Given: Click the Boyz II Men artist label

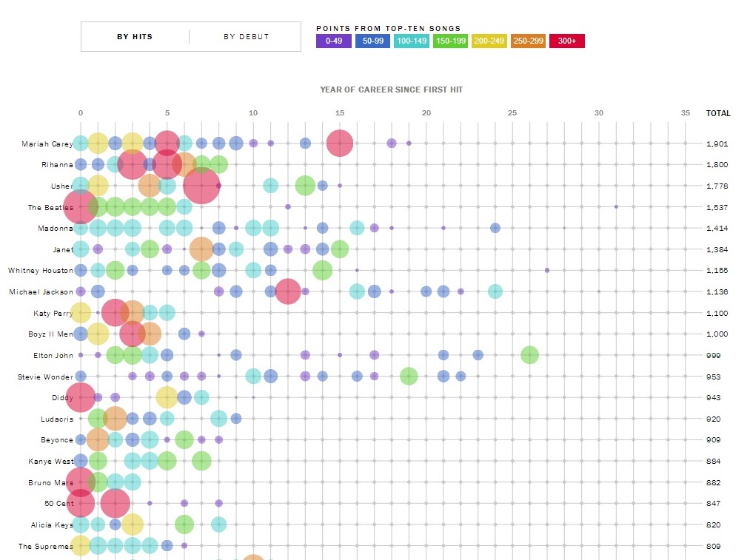Looking at the screenshot, I should pyautogui.click(x=50, y=334).
